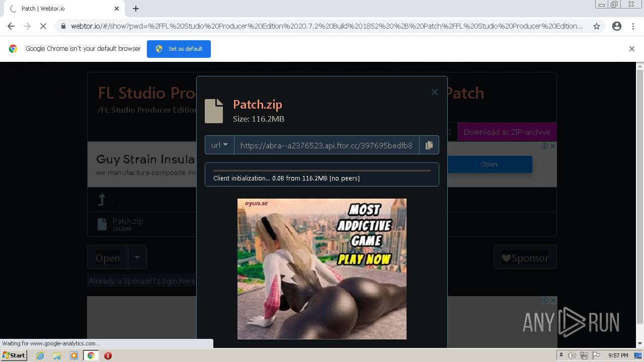Show hidden system tray icons
The width and height of the screenshot is (644, 362).
click(x=561, y=355)
